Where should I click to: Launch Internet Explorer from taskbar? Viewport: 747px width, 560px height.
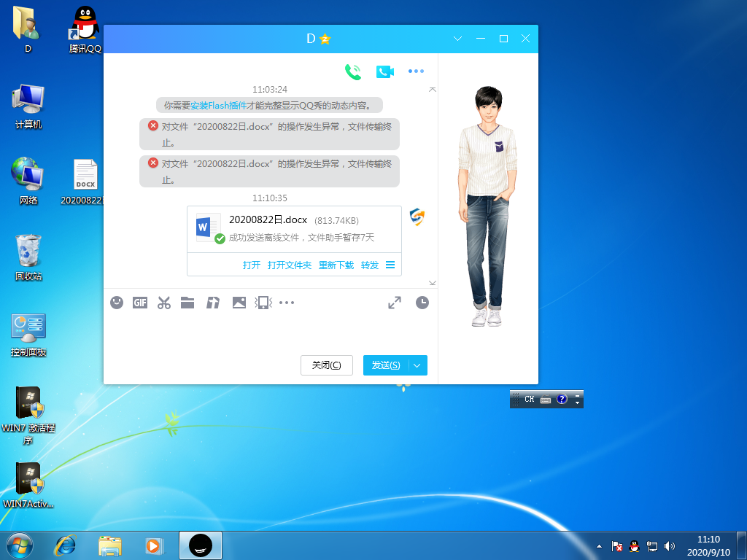[x=65, y=545]
